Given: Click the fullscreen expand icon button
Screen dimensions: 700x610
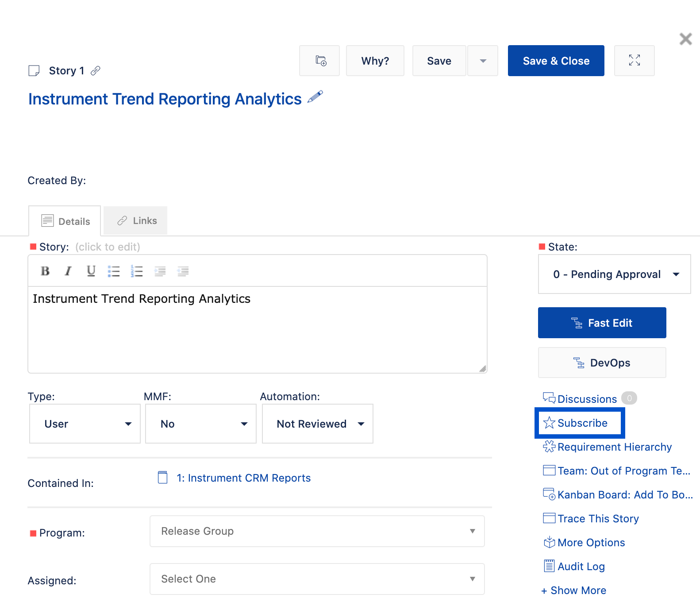Looking at the screenshot, I should tap(634, 61).
